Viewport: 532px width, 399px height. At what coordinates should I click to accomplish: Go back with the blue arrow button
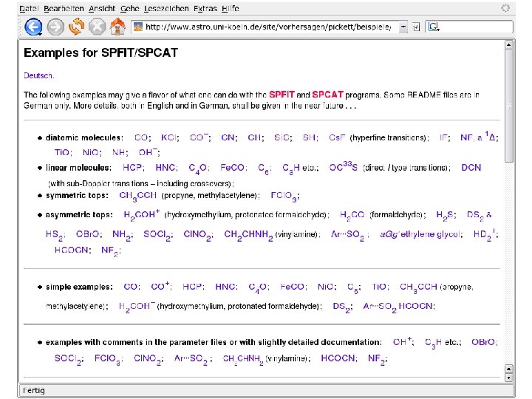[33, 27]
